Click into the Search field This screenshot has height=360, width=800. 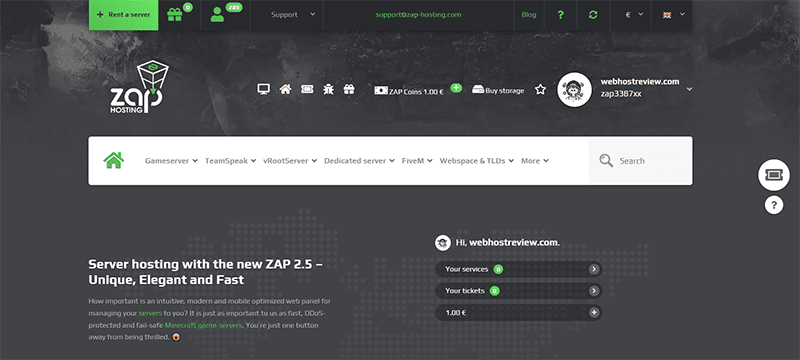pyautogui.click(x=640, y=161)
